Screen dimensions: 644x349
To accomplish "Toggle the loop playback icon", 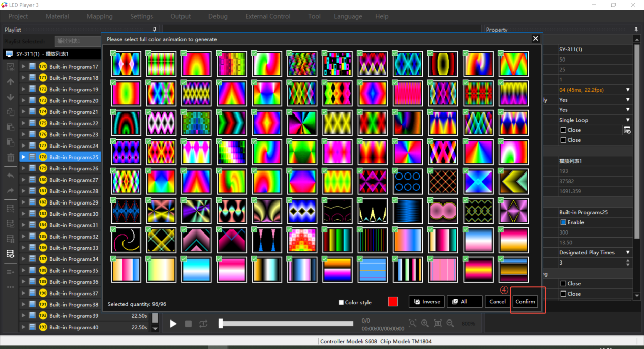I will point(203,324).
